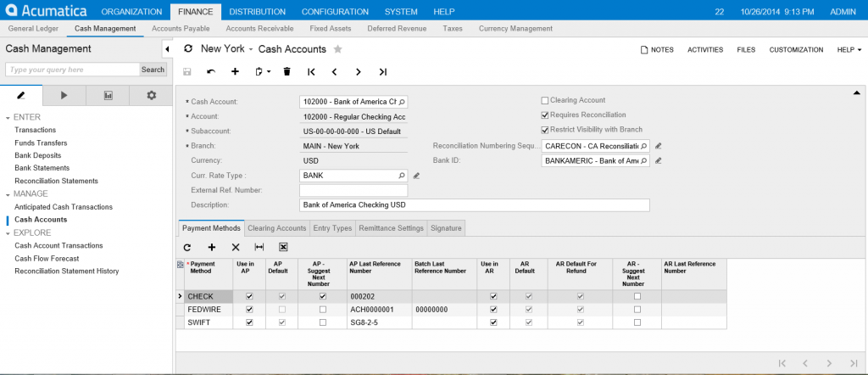Switch to the Clearing Accounts tab
Screen dimensions: 868x375
coord(276,228)
